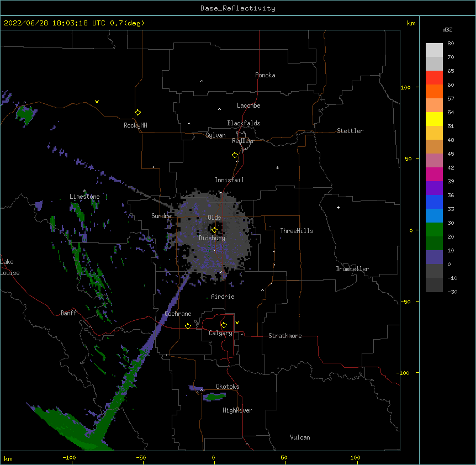Select the Banff label
The height and width of the screenshot is (465, 476).
pyautogui.click(x=68, y=313)
